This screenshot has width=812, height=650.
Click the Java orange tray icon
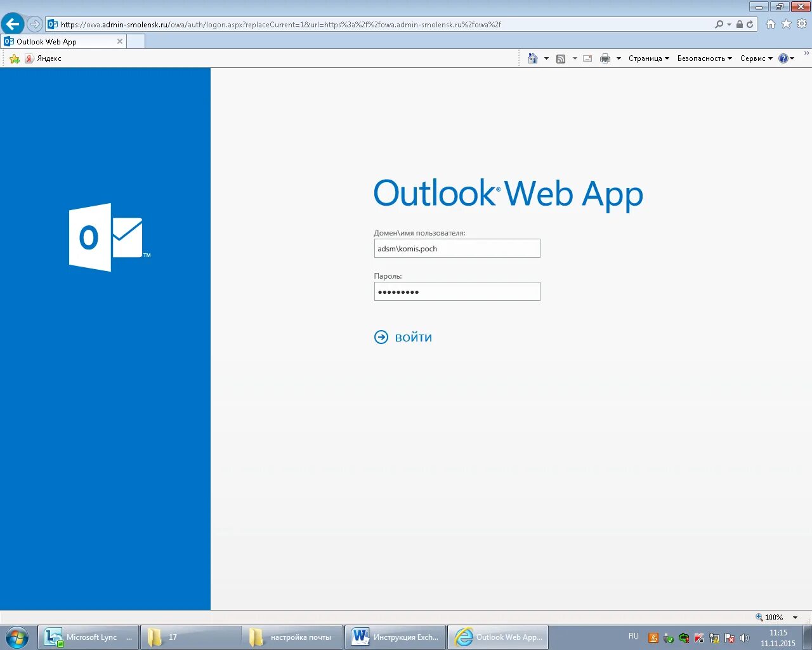653,638
